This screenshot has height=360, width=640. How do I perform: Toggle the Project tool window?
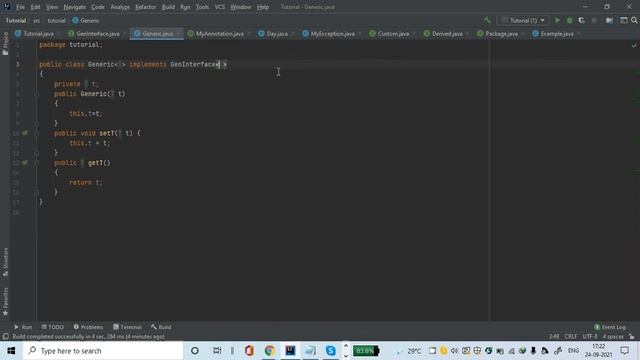coord(5,43)
